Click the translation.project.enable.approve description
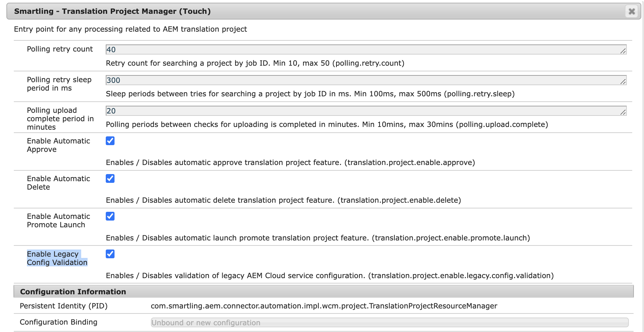 [x=290, y=163]
